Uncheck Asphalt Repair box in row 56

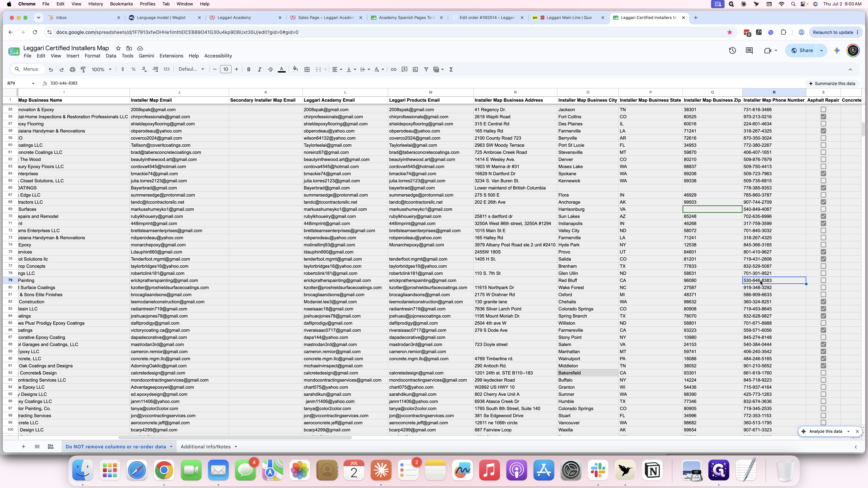click(x=823, y=117)
